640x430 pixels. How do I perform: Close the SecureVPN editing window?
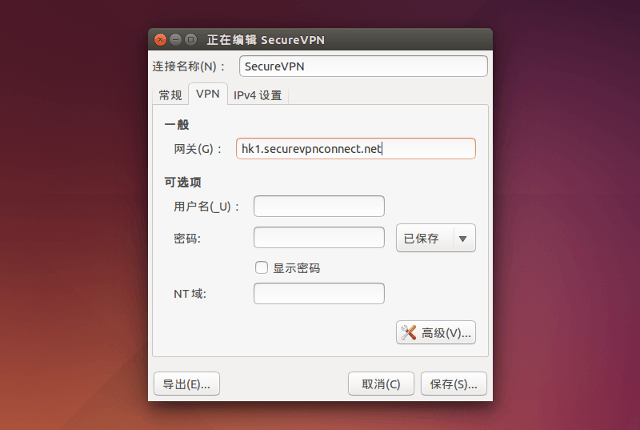tap(160, 40)
